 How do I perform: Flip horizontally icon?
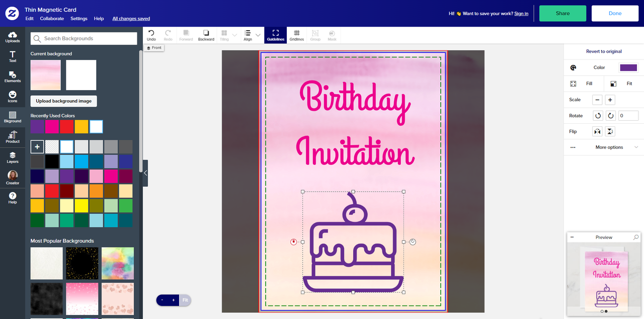(597, 131)
